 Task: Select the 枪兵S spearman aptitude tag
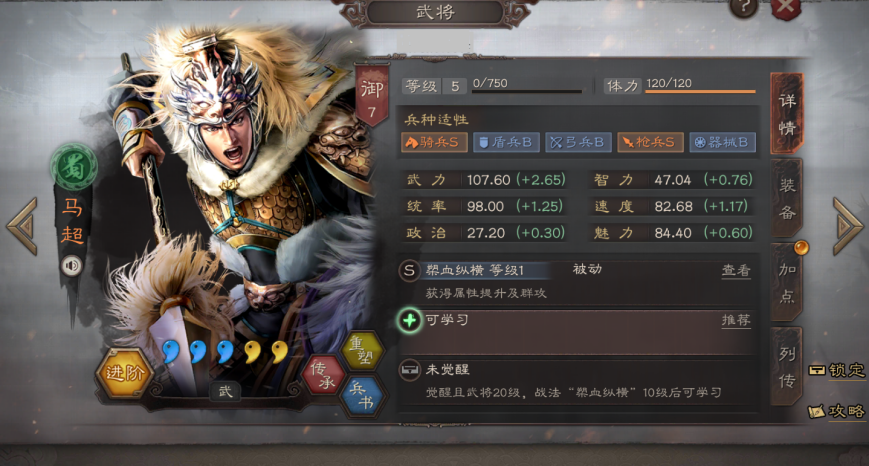pyautogui.click(x=650, y=142)
